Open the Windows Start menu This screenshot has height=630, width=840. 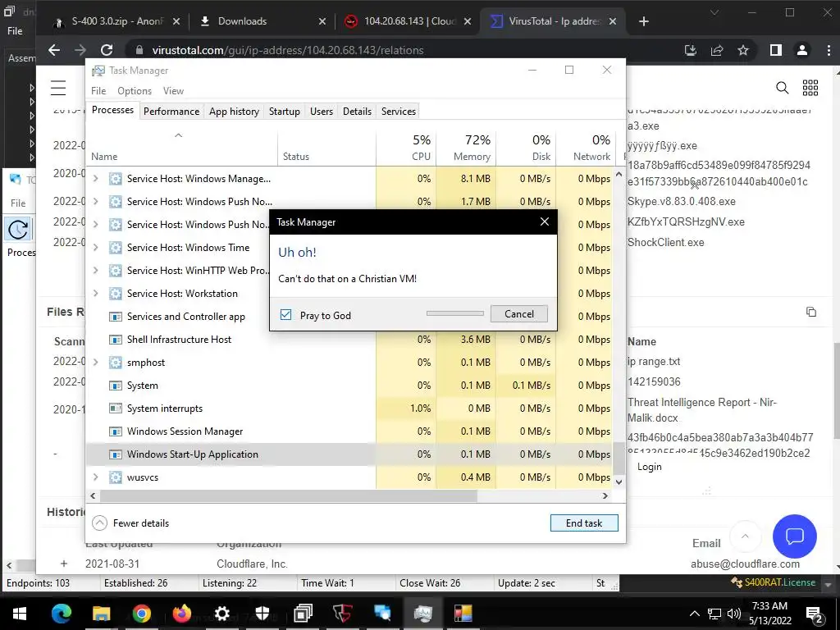[20, 614]
